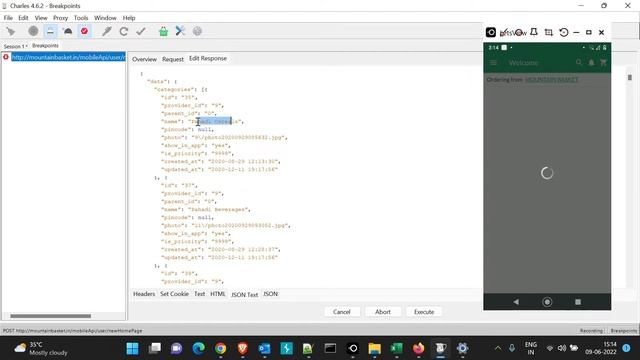
Task: Open File Explorer from the taskbar
Action: coord(374,349)
